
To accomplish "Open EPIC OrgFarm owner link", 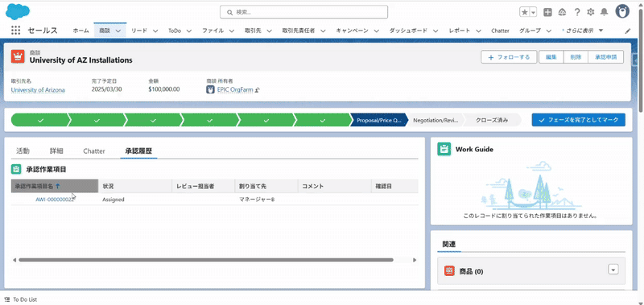I will pyautogui.click(x=235, y=89).
